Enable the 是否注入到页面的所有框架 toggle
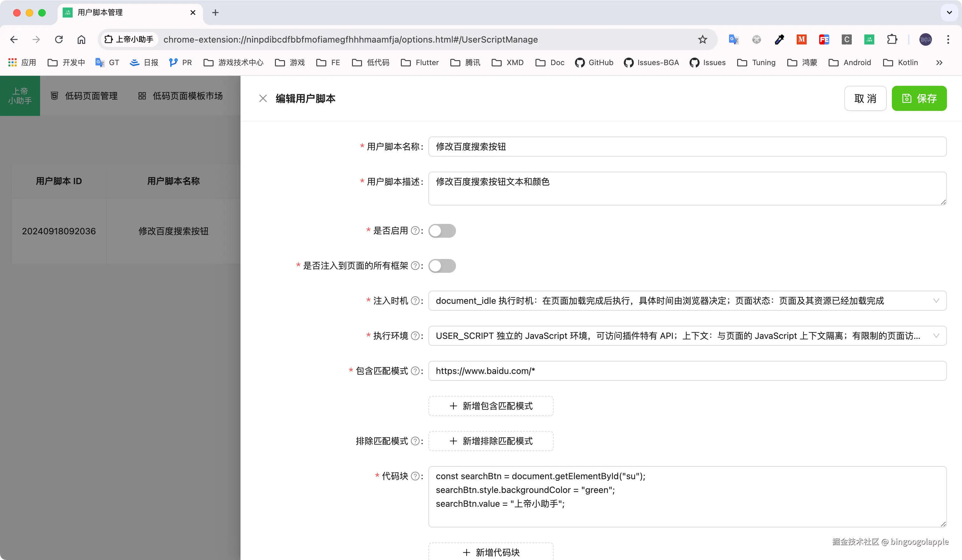The image size is (962, 560). click(x=442, y=266)
